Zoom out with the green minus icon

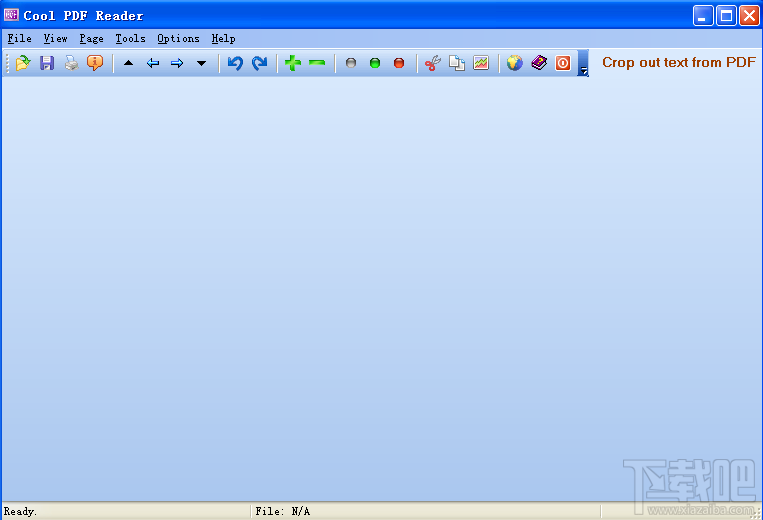[317, 62]
